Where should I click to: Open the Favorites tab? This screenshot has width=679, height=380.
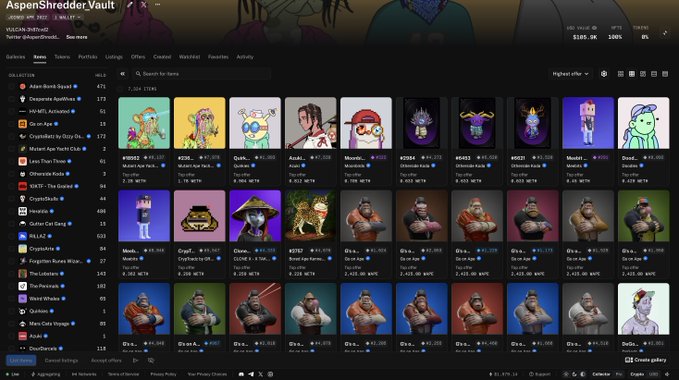click(x=218, y=57)
